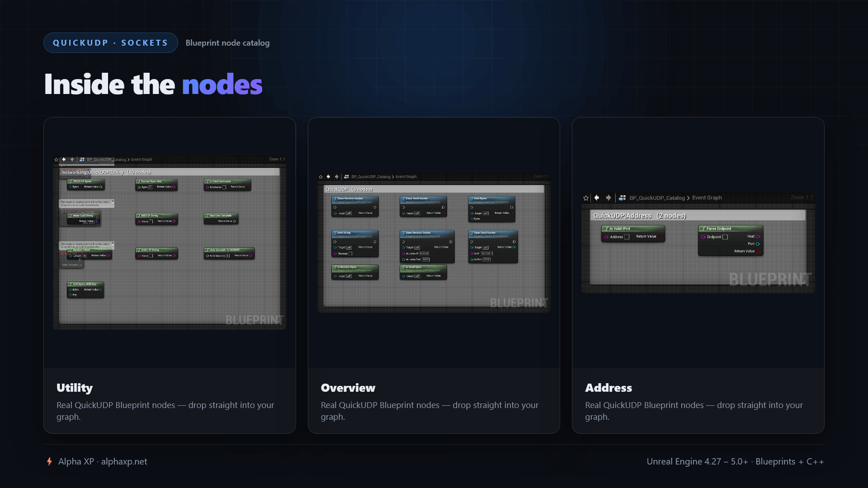Click the Return Value pin on Is Valid IPv4
This screenshot has width=868, height=488.
coord(659,236)
